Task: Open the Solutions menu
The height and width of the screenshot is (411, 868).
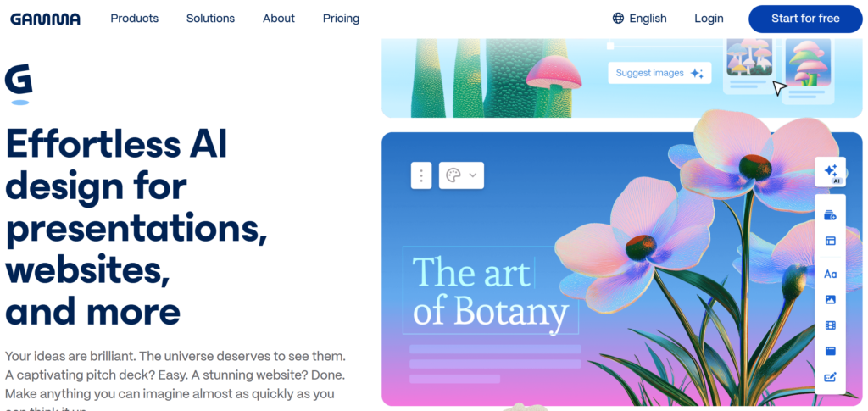Action: [x=210, y=18]
